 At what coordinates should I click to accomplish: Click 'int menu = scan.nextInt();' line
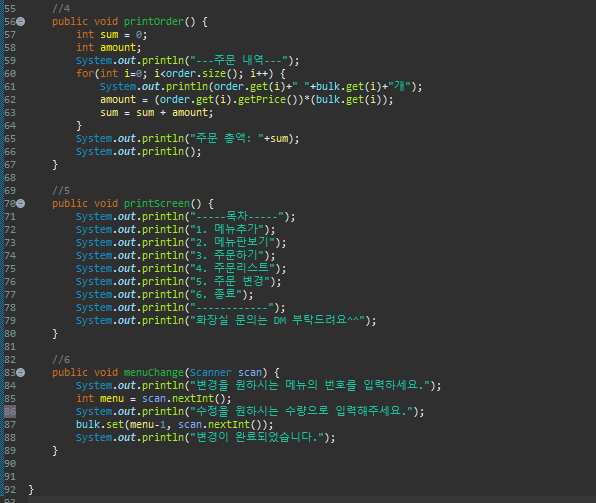(154, 398)
